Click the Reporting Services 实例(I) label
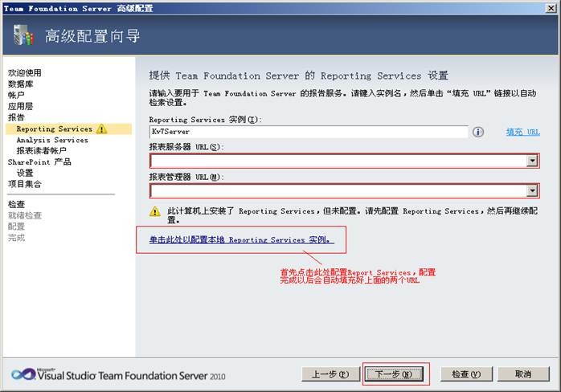Viewport: 561px width, 392px height. click(x=206, y=120)
